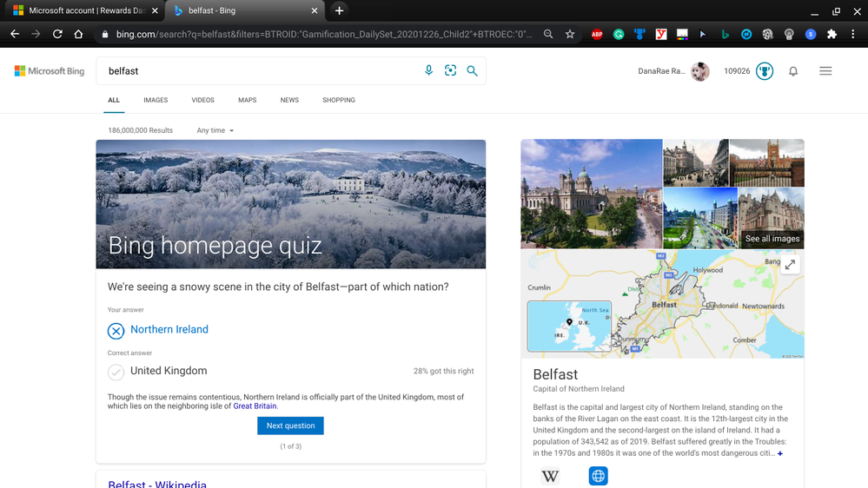Open the Grammarly extension icon
This screenshot has height=488, width=868.
click(619, 35)
